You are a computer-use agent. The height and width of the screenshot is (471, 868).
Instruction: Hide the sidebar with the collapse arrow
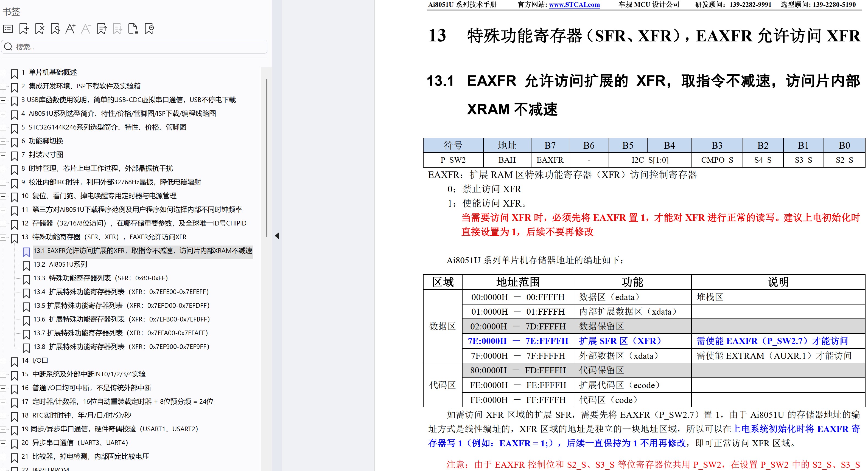tap(277, 236)
